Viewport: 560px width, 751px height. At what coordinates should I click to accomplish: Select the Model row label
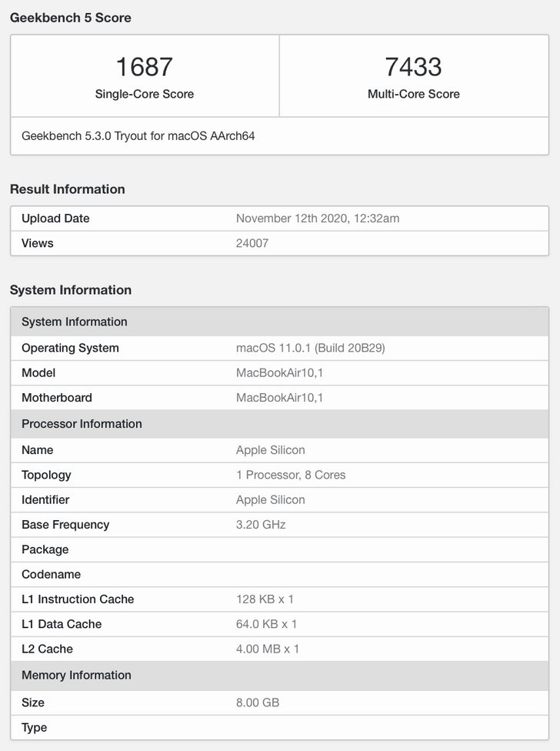point(38,373)
